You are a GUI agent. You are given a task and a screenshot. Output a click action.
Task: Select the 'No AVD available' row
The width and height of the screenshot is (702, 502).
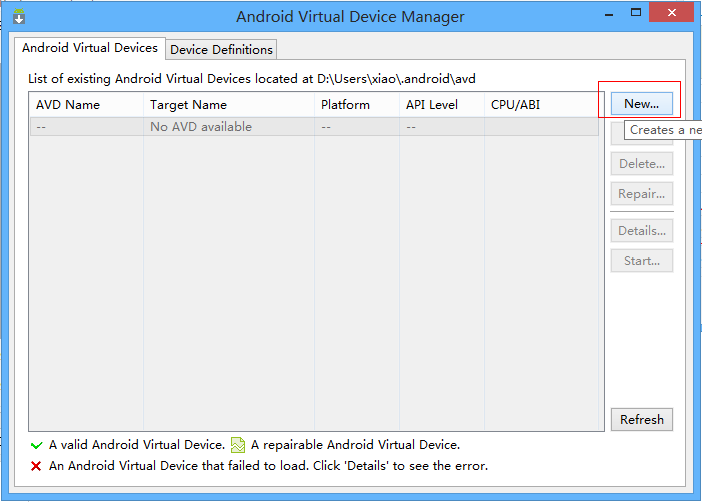point(314,127)
